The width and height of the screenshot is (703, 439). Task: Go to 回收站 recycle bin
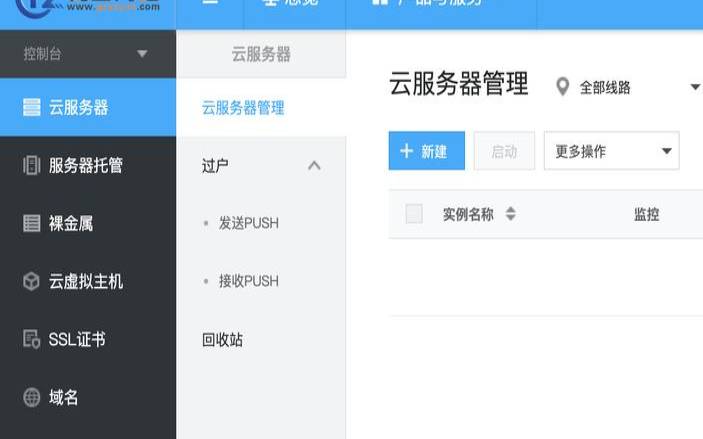(222, 339)
